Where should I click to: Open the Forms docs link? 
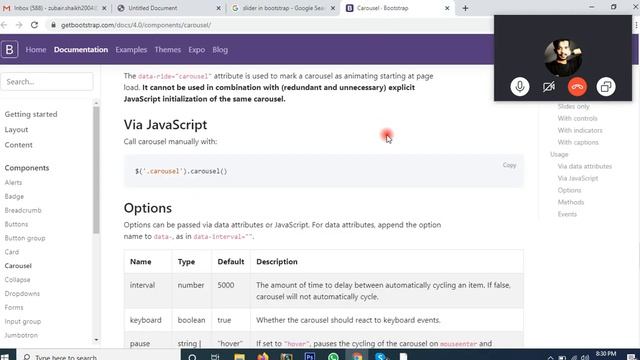(14, 307)
